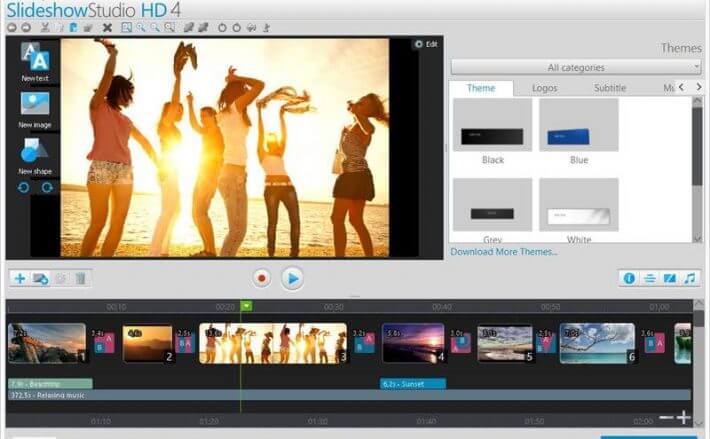Screen dimensions: 710x439
Task: Click rotate left arrow under New shape
Action: point(24,187)
